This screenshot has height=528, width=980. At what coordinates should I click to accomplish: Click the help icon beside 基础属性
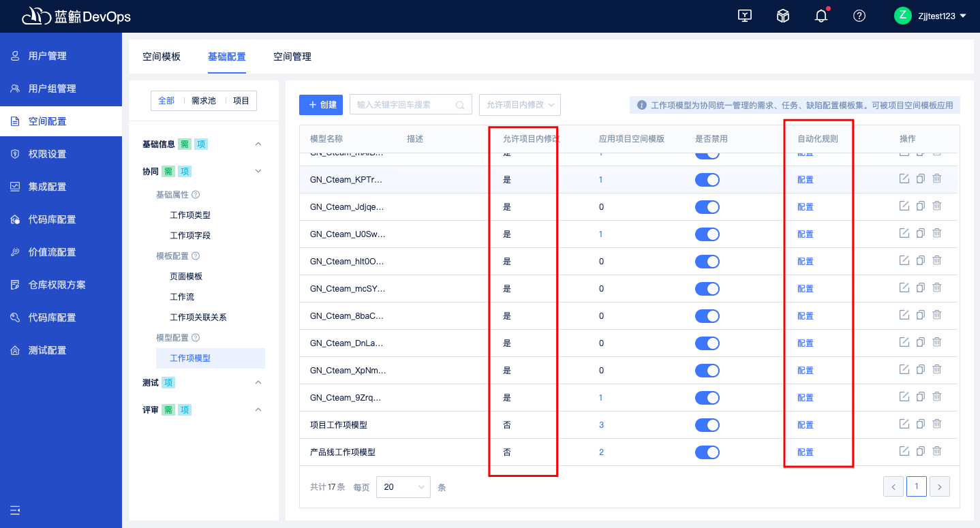pos(196,195)
